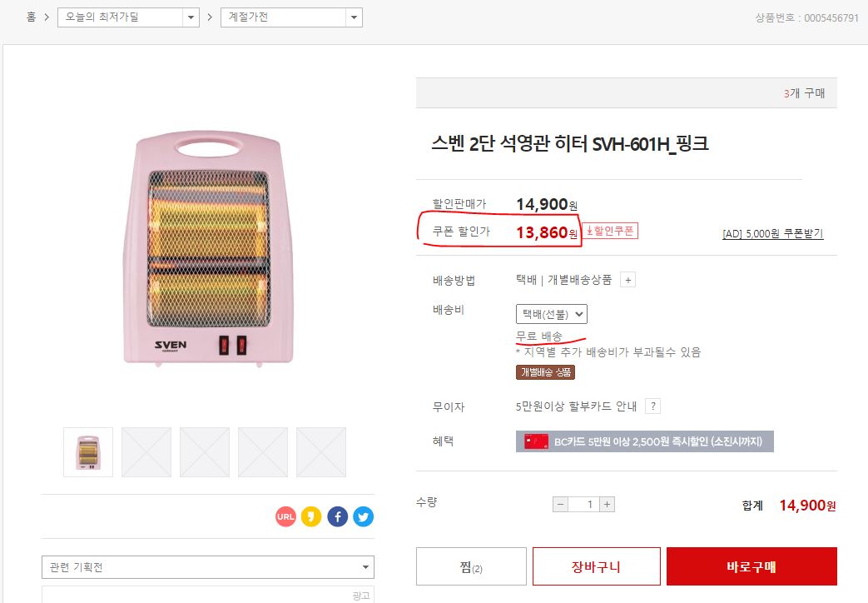Viewport: 868px width, 603px height.
Task: Click the question mark help icon
Action: tap(653, 406)
